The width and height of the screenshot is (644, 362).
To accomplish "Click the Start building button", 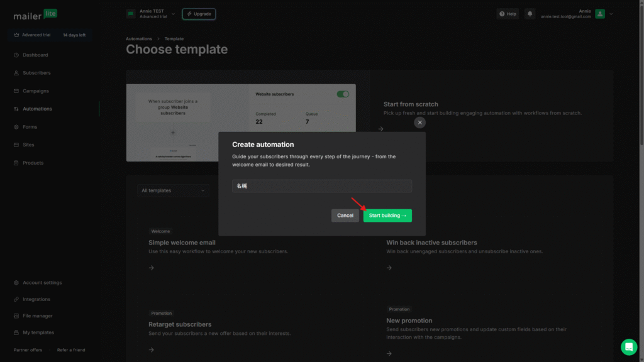I will (x=387, y=216).
